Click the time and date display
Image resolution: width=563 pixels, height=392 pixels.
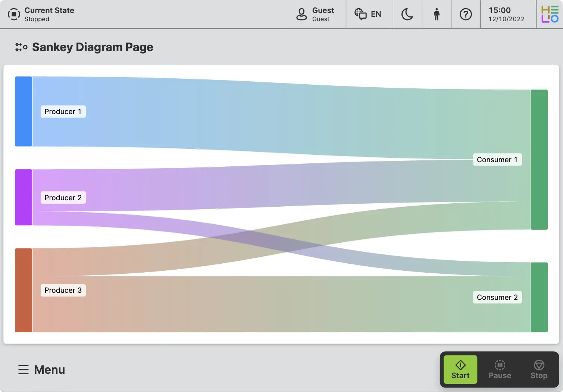tap(507, 14)
